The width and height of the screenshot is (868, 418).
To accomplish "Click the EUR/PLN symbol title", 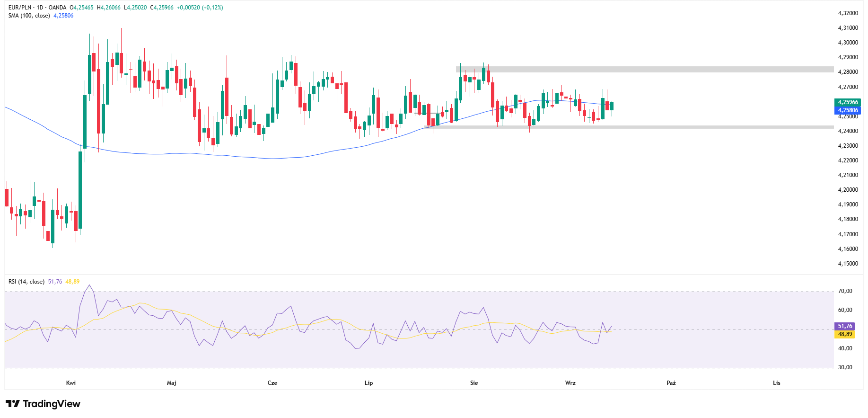I will [20, 8].
